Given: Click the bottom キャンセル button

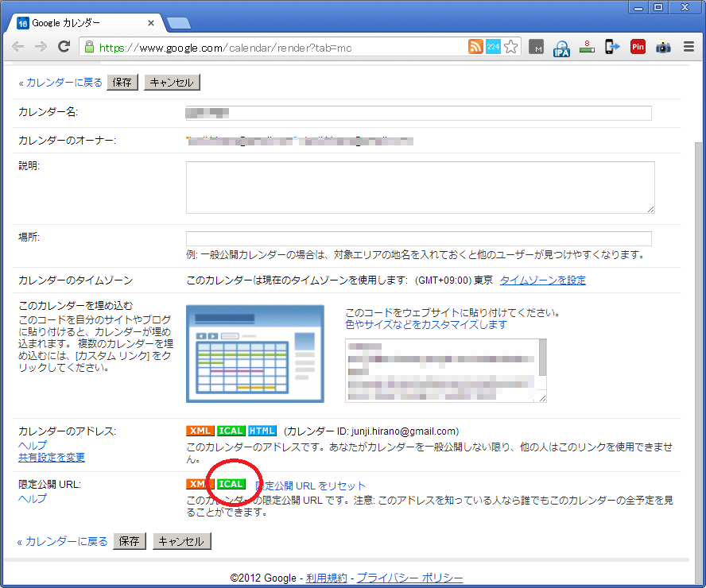Looking at the screenshot, I should 182,541.
